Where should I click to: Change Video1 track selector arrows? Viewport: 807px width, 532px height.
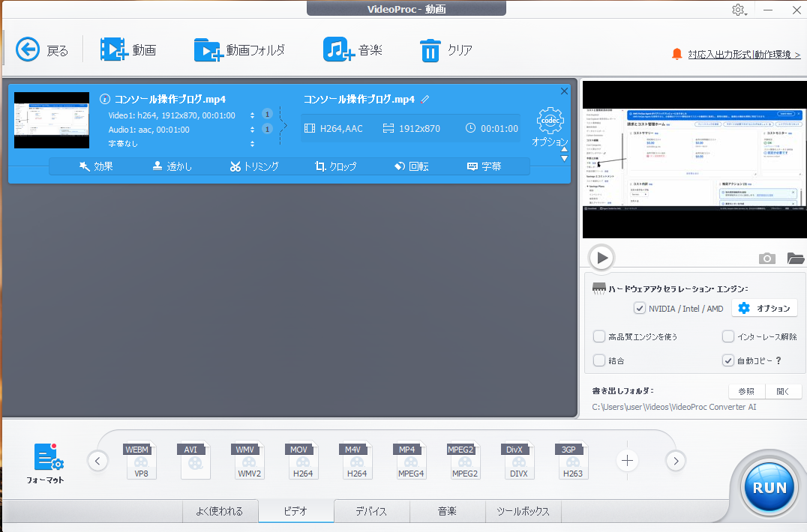point(252,115)
